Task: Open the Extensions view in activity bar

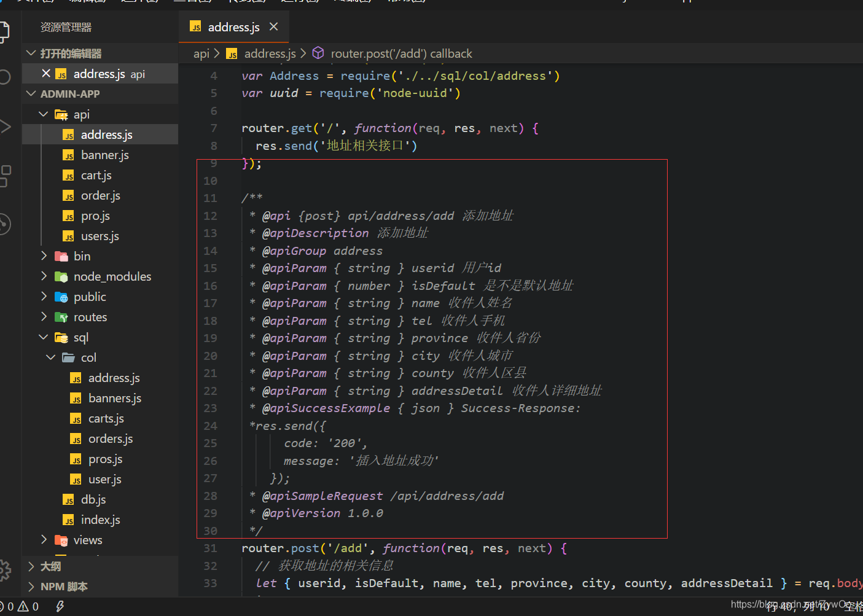Action: [x=4, y=176]
